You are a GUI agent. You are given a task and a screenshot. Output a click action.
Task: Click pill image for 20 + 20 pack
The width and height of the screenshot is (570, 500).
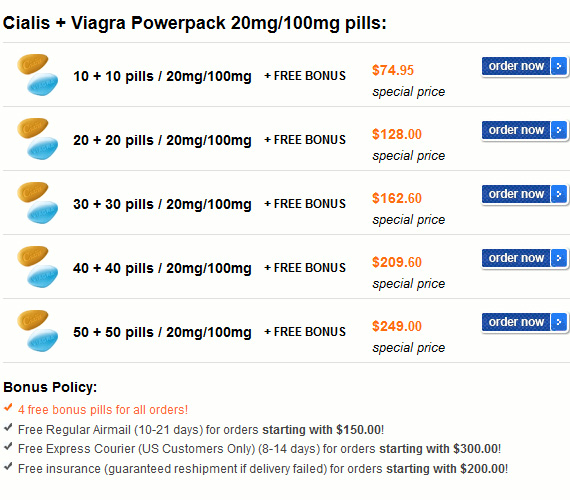point(37,139)
